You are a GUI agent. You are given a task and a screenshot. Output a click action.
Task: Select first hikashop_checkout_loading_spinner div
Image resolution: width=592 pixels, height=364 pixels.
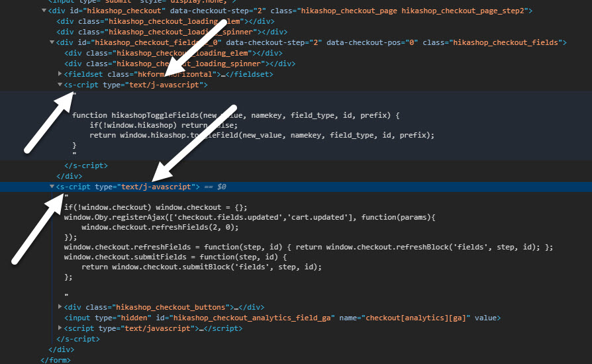[x=172, y=32]
